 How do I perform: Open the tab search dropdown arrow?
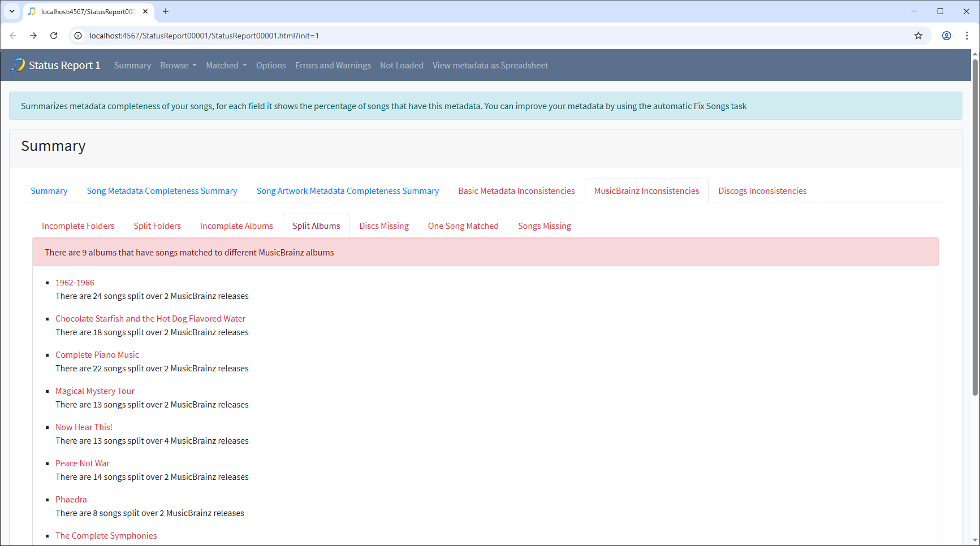12,11
